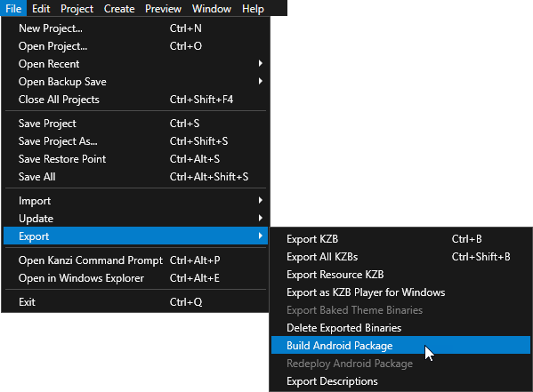Choose Save Project As...

click(135, 141)
